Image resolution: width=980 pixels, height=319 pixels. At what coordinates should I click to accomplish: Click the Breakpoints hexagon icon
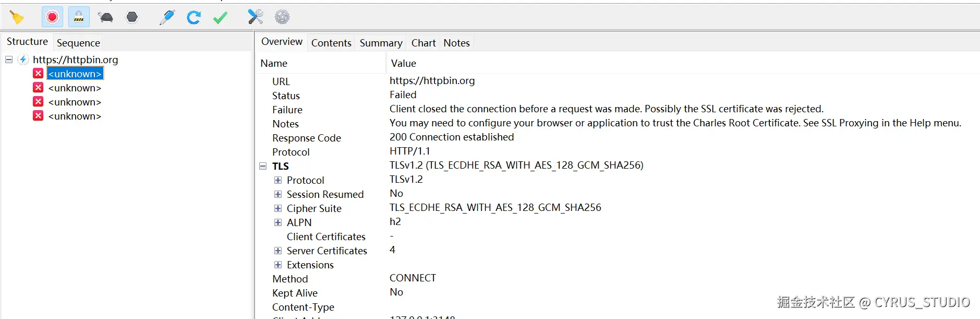tap(132, 17)
